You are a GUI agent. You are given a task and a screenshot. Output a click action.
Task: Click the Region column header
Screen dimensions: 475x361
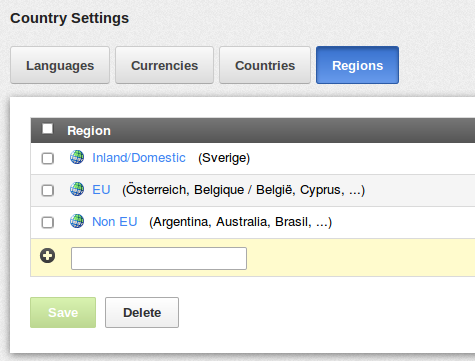89,131
